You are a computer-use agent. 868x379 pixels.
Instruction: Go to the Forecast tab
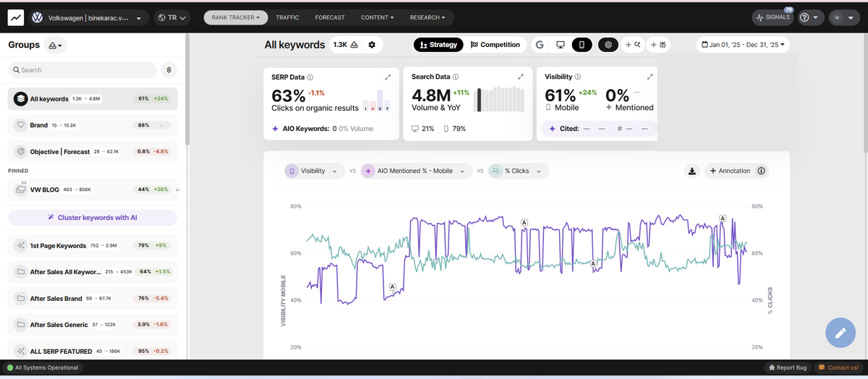click(x=331, y=17)
